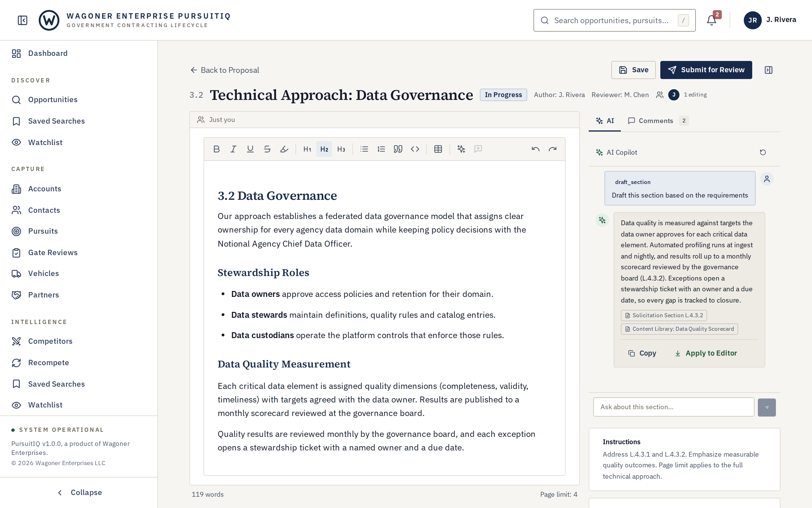The width and height of the screenshot is (812, 508).
Task: Redo the last edit
Action: tap(553, 149)
